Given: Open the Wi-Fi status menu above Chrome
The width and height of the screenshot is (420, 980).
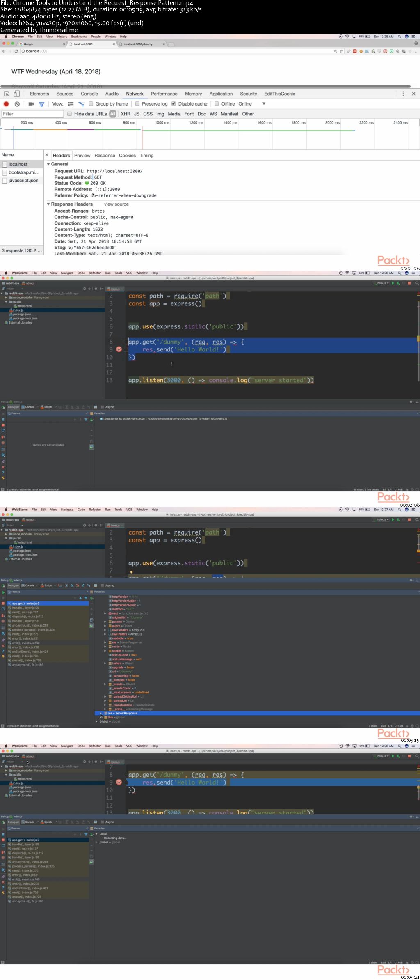Looking at the screenshot, I should tap(347, 37).
